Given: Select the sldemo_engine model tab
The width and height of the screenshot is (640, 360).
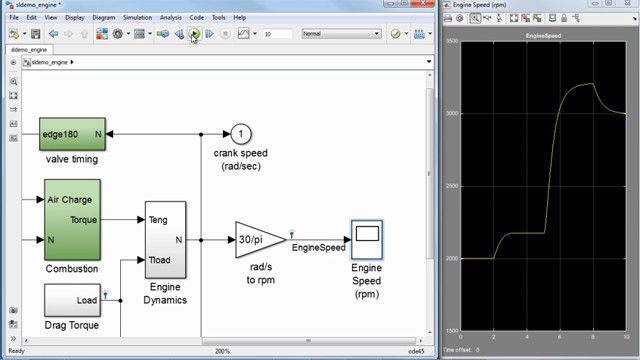Looking at the screenshot, I should pyautogui.click(x=29, y=50).
